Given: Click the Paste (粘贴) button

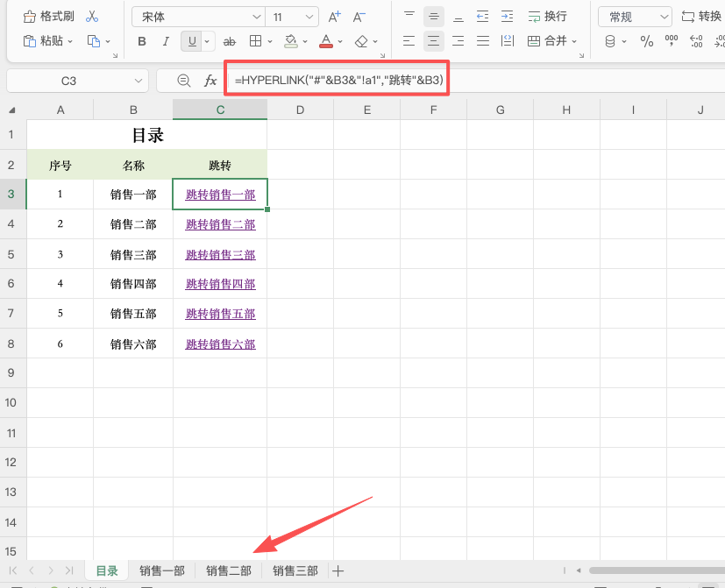Looking at the screenshot, I should pyautogui.click(x=43, y=41).
